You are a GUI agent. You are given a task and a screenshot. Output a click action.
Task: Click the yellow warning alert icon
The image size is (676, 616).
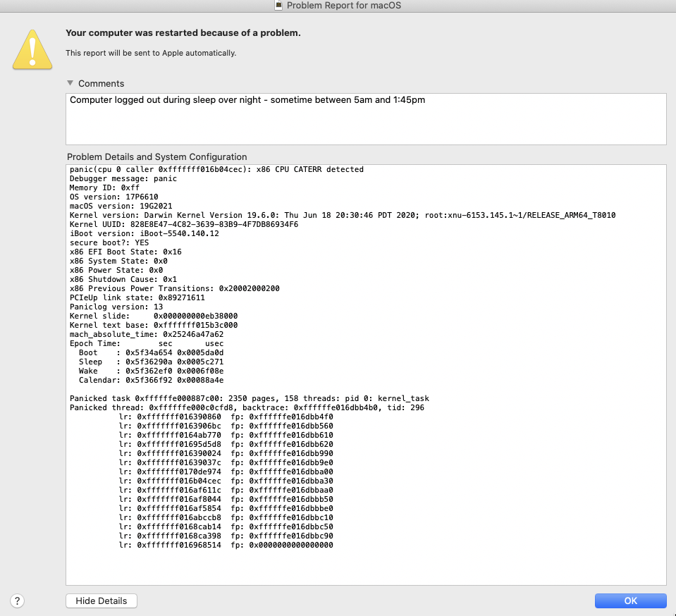[x=32, y=49]
